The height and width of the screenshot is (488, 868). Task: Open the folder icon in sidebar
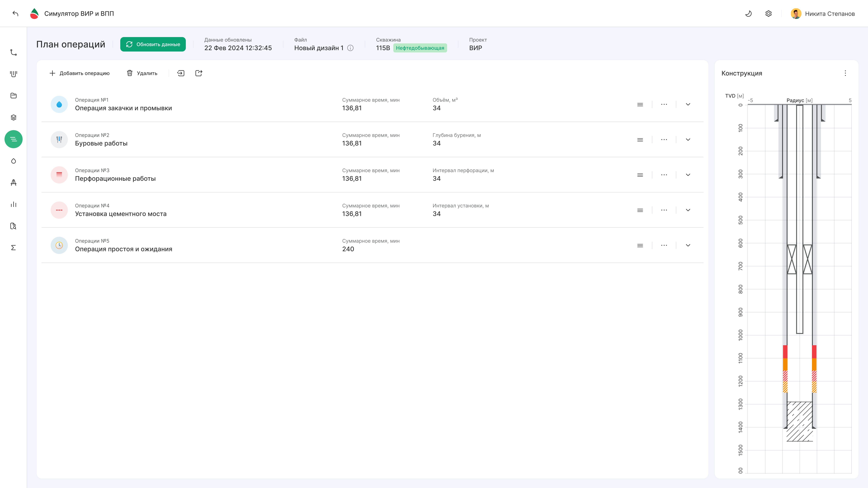click(x=13, y=96)
